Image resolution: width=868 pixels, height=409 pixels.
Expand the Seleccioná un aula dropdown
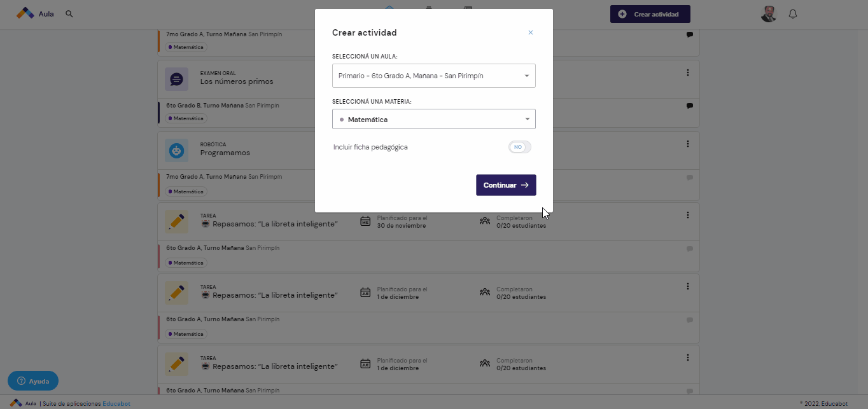(x=434, y=76)
